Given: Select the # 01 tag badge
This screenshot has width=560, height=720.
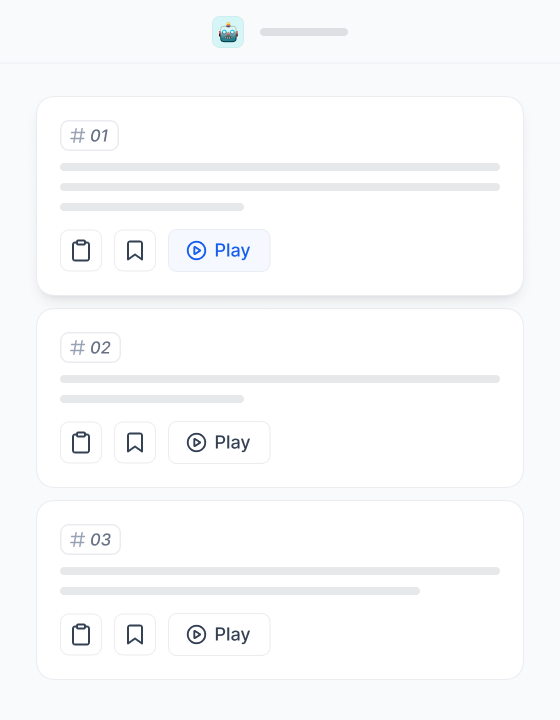Looking at the screenshot, I should pos(90,135).
